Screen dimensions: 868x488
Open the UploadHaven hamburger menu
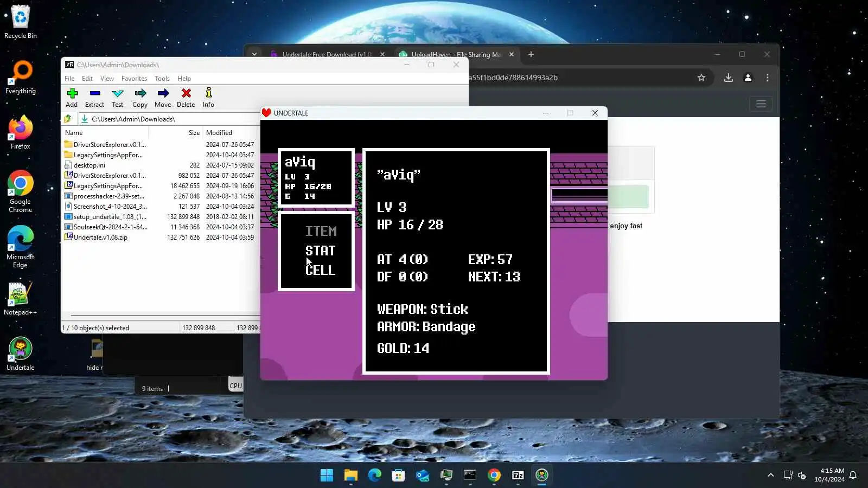(761, 104)
